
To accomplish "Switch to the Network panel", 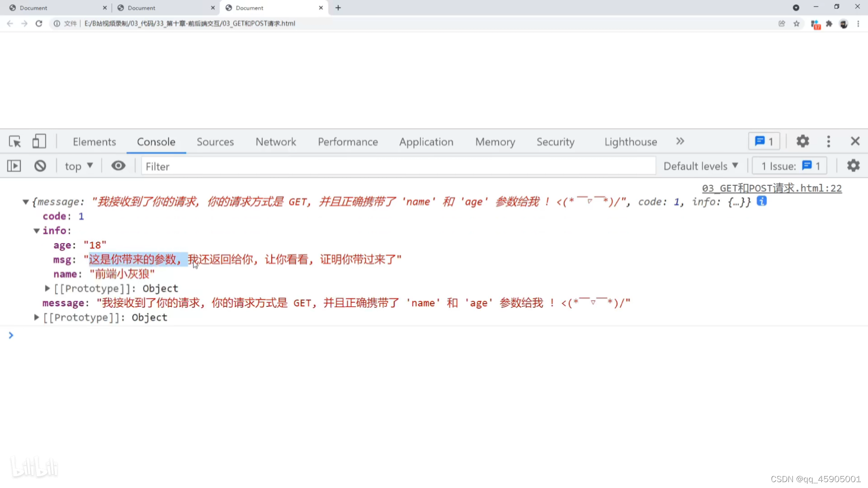I will [x=275, y=141].
